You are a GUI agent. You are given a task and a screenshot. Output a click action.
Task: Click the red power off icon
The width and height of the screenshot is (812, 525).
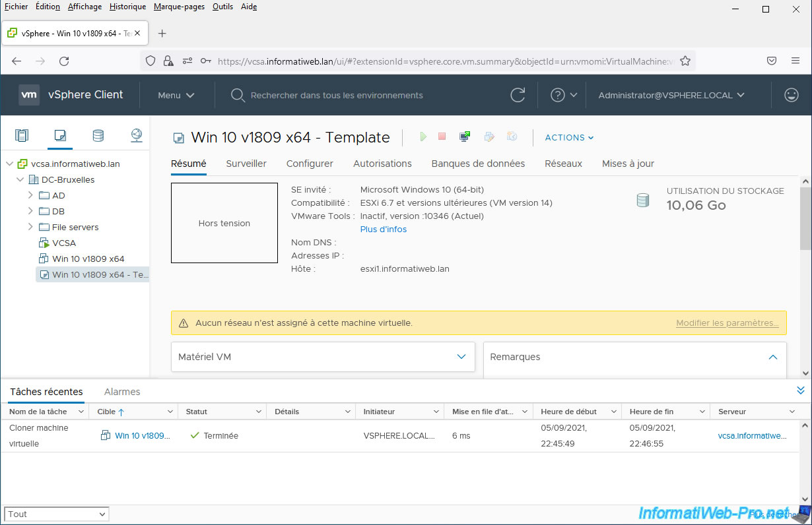pos(442,137)
